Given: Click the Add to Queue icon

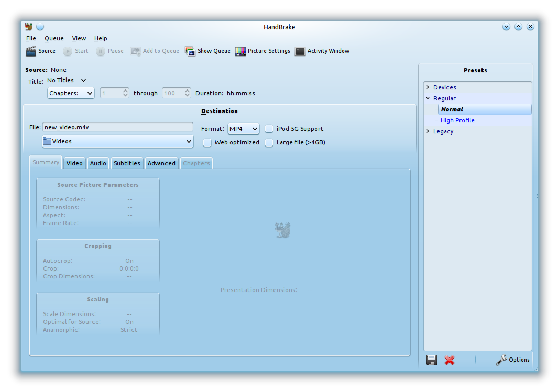Looking at the screenshot, I should click(x=136, y=51).
